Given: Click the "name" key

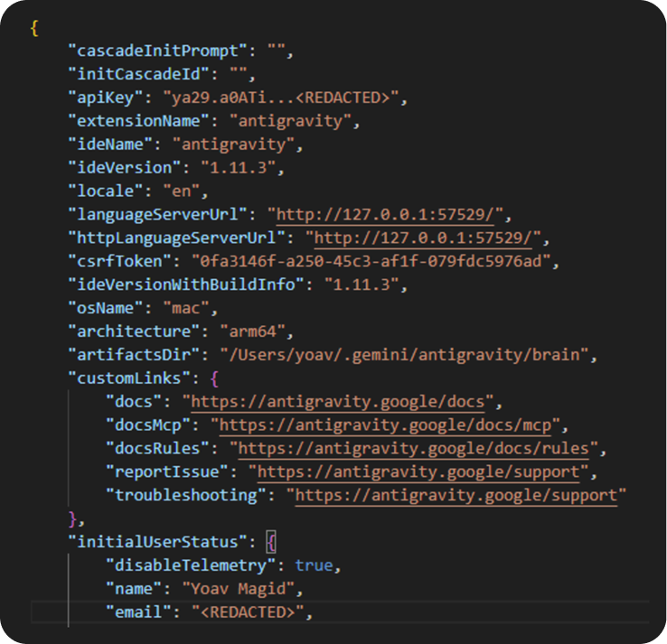Looking at the screenshot, I should tap(135, 589).
